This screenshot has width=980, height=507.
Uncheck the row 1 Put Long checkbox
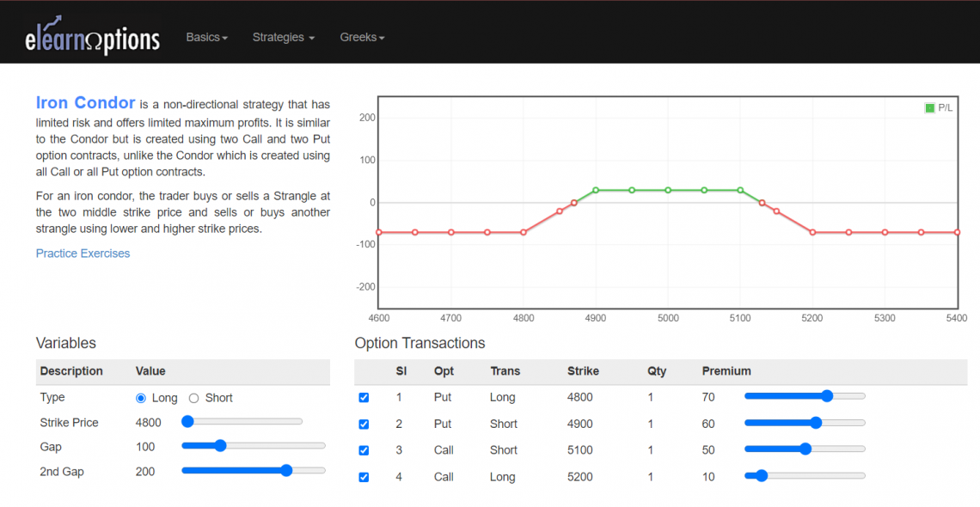[x=364, y=398]
